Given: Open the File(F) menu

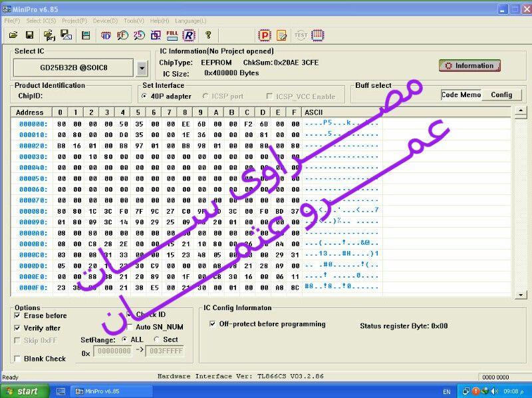Looking at the screenshot, I should (x=12, y=21).
